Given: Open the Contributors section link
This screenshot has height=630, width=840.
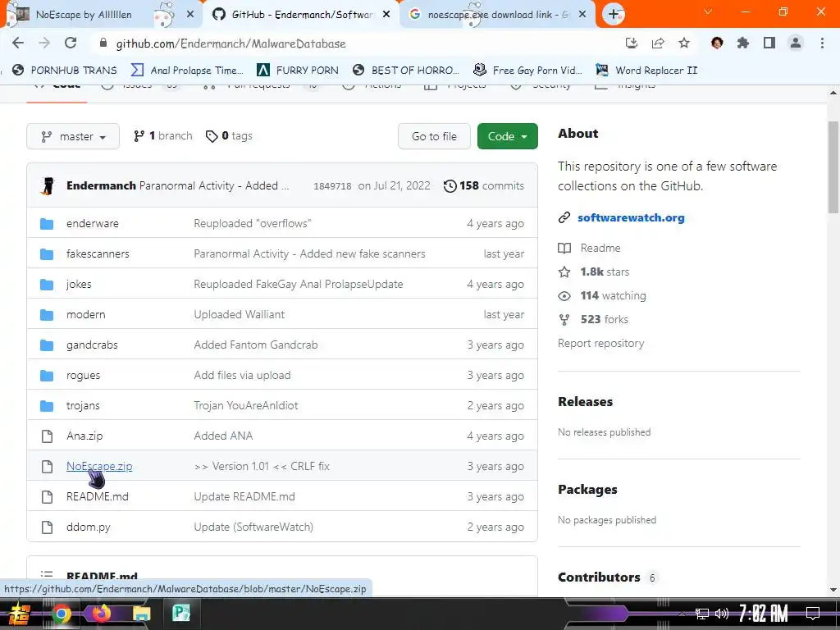Looking at the screenshot, I should [x=599, y=577].
